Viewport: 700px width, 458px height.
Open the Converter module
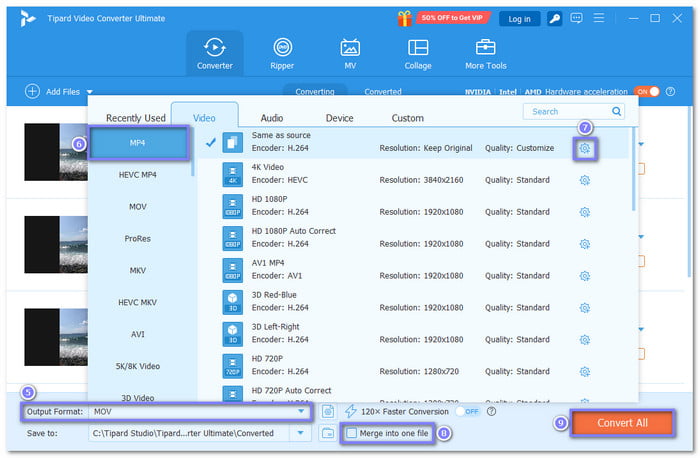215,54
